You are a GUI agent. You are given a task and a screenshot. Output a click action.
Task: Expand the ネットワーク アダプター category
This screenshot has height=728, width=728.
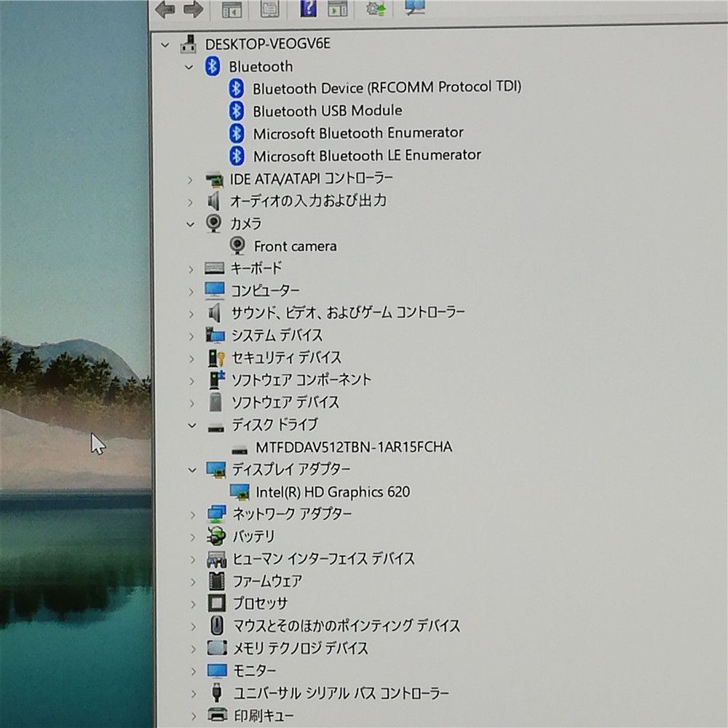pyautogui.click(x=191, y=515)
